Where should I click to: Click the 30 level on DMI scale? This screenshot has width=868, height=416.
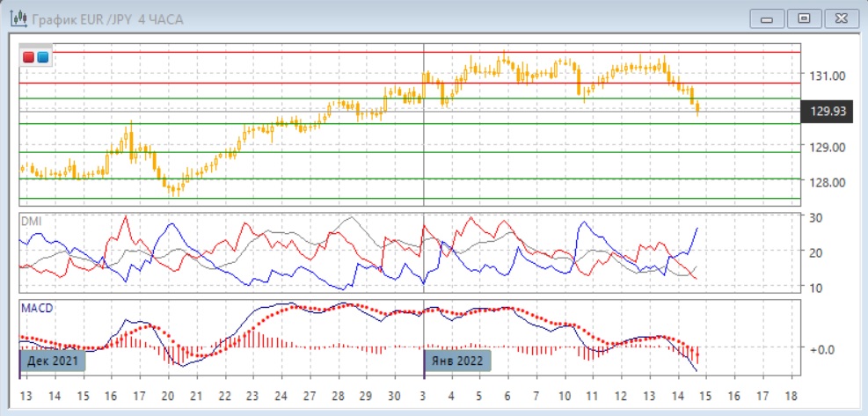tap(815, 218)
